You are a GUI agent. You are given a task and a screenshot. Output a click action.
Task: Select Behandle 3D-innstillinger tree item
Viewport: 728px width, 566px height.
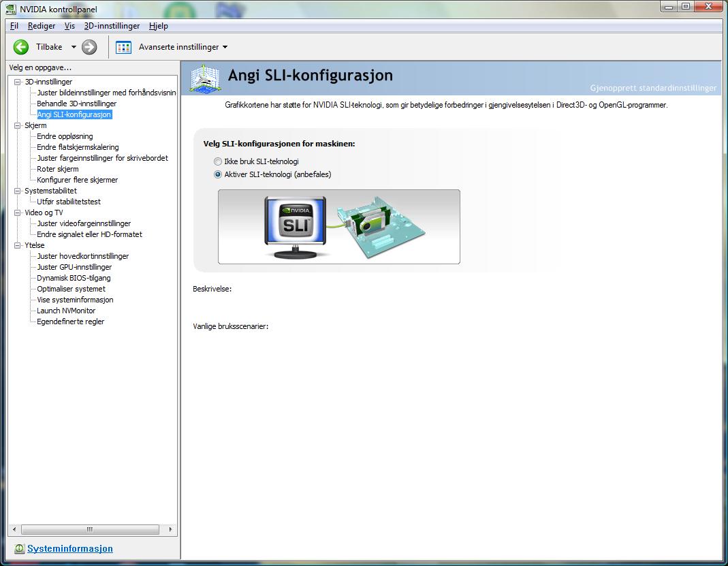(x=76, y=104)
